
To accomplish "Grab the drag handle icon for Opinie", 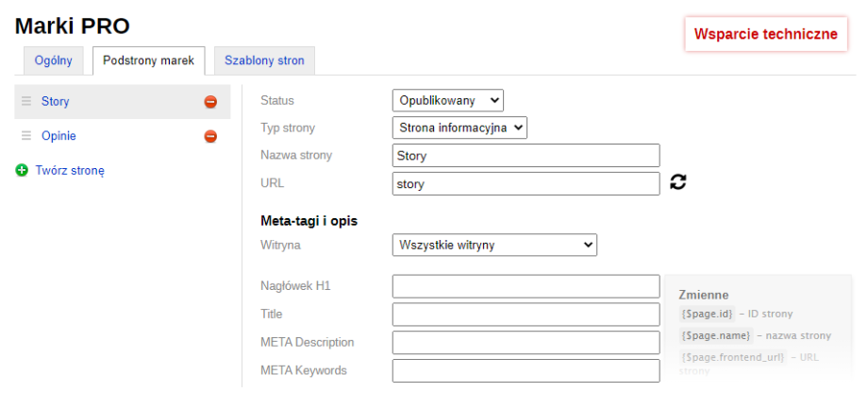I will click(26, 136).
